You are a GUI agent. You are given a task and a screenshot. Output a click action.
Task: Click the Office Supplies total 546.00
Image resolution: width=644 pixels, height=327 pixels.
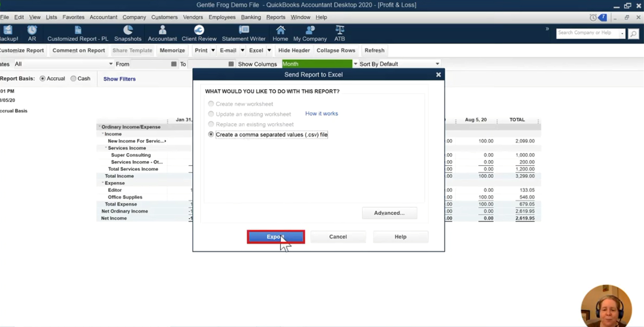click(x=527, y=197)
